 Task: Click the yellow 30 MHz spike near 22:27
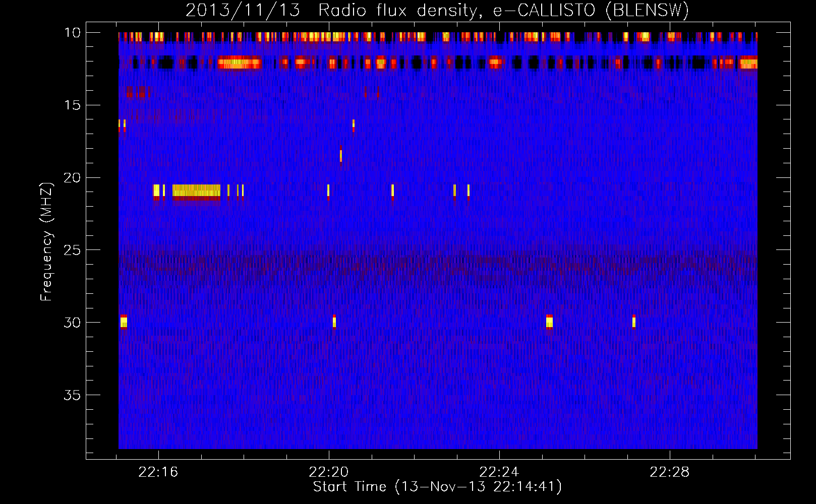click(x=634, y=321)
